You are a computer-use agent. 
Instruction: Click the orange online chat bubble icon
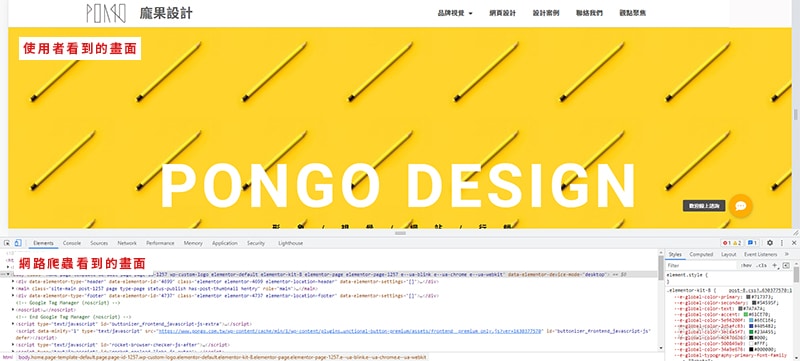(x=741, y=206)
